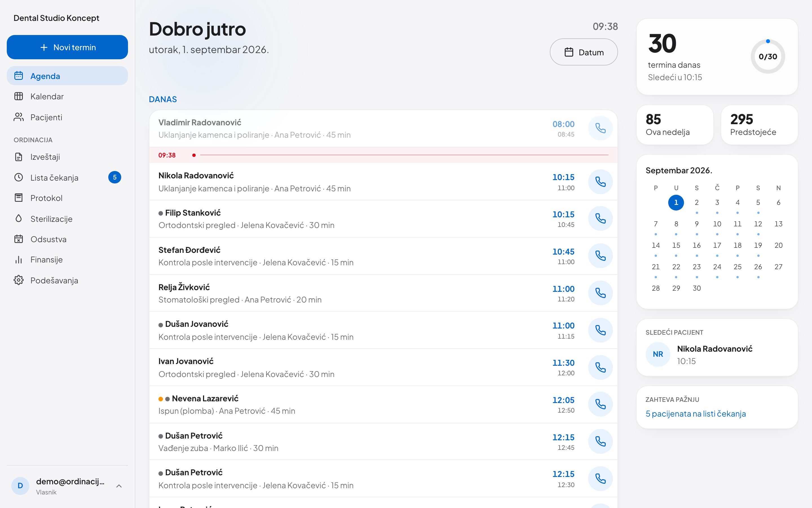Open Filip Stanković Ortodontski pregled row
Screen dimensions: 812x508
point(383,219)
